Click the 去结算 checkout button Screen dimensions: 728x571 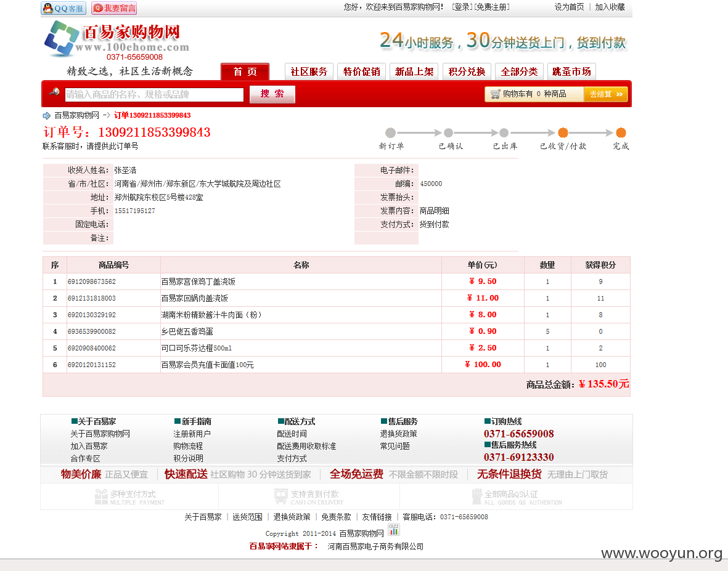tap(606, 94)
